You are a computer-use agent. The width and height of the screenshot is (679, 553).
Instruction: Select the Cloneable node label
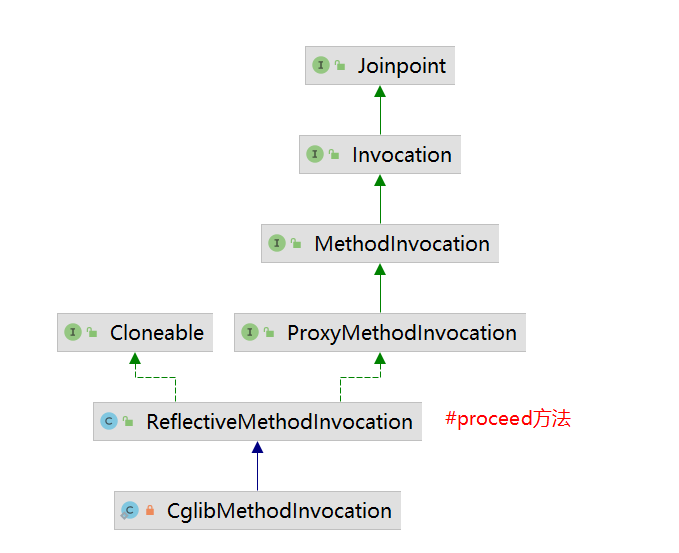coord(156,332)
